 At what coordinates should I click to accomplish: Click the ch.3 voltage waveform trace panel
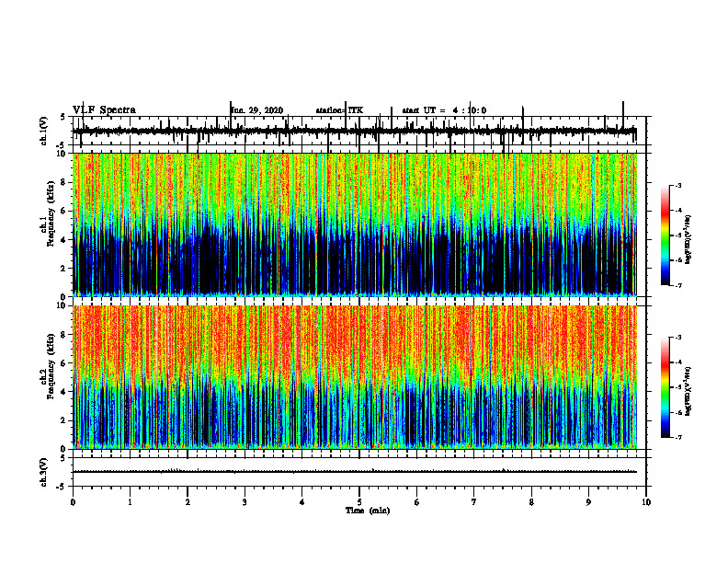click(x=359, y=472)
